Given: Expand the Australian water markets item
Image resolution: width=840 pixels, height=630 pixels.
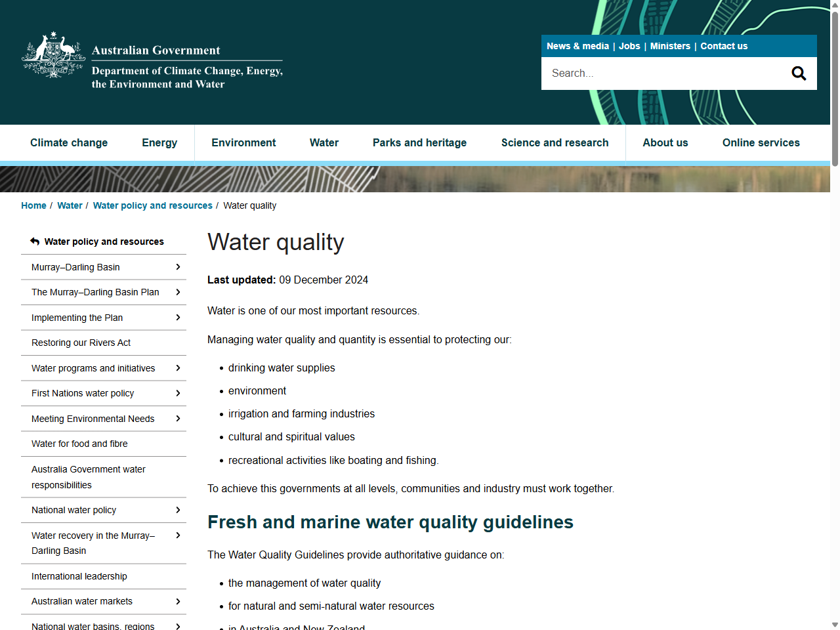Looking at the screenshot, I should (x=177, y=601).
